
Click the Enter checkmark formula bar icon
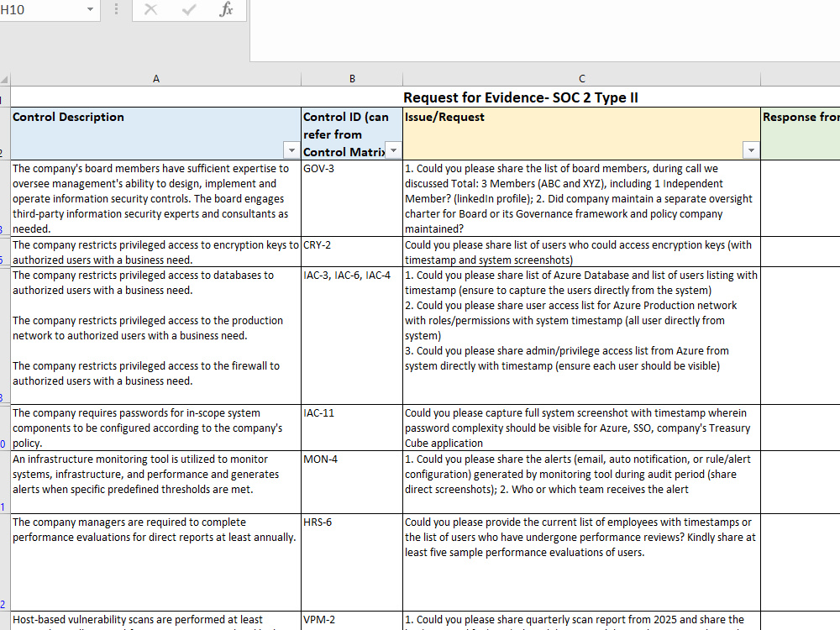188,9
